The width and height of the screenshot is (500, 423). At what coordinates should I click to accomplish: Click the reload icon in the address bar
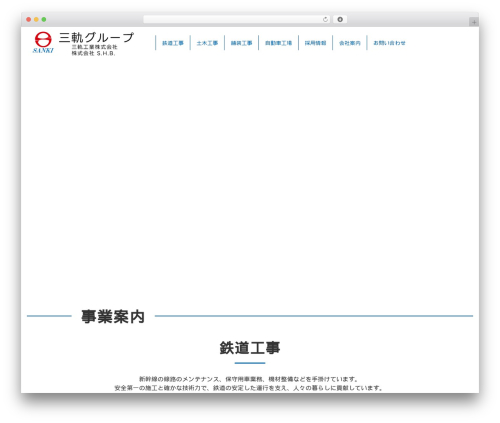[x=325, y=20]
